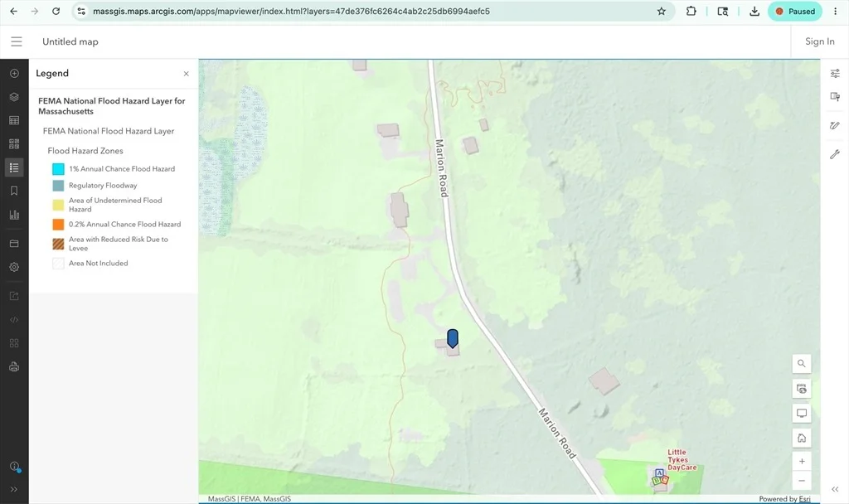Open the Pop-ups configuration icon
This screenshot has height=504, width=849.
click(x=835, y=97)
